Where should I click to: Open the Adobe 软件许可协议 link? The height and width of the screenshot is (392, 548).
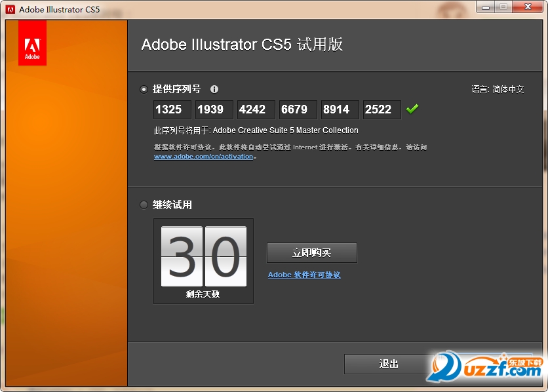(x=304, y=275)
